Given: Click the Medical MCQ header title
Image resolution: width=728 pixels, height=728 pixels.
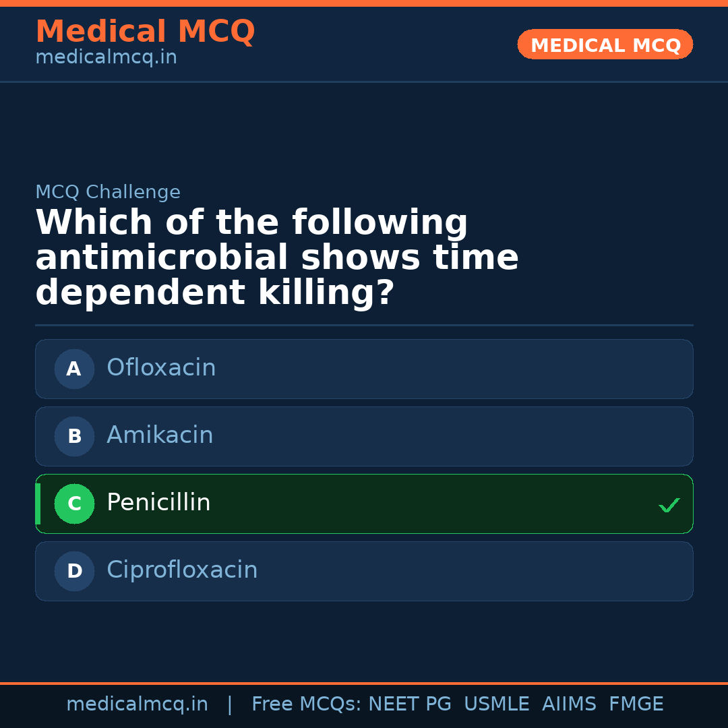Looking at the screenshot, I should [x=145, y=32].
